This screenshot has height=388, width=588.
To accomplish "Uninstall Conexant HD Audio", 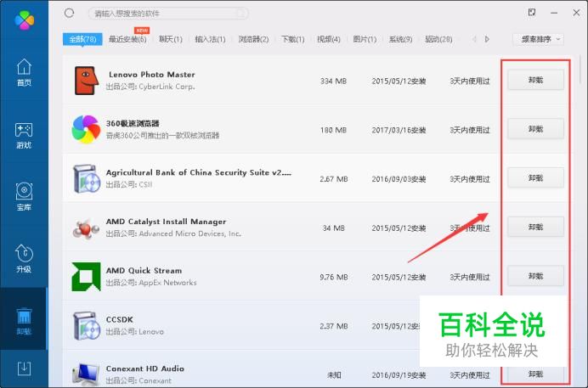I will (x=535, y=374).
